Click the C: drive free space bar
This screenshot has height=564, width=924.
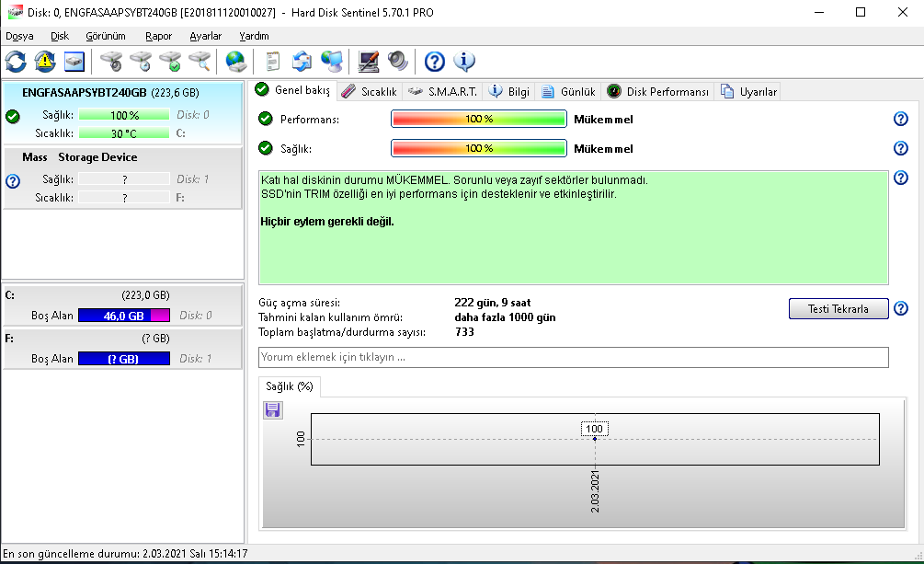point(123,316)
